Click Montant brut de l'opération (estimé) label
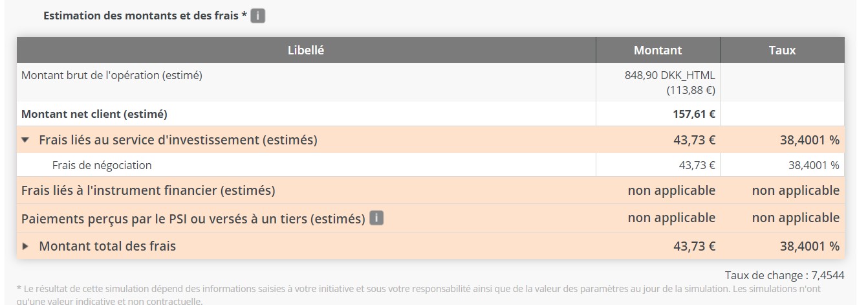This screenshot has width=868, height=305. (x=112, y=75)
